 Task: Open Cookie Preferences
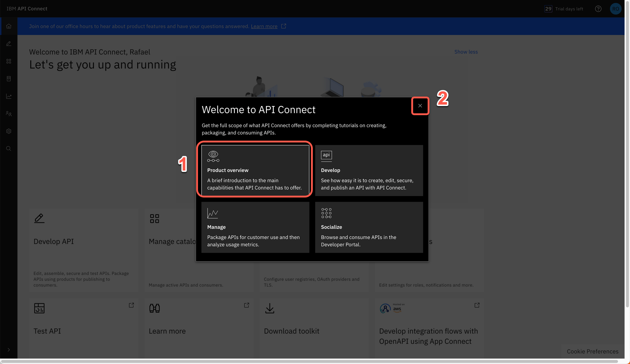pos(593,351)
